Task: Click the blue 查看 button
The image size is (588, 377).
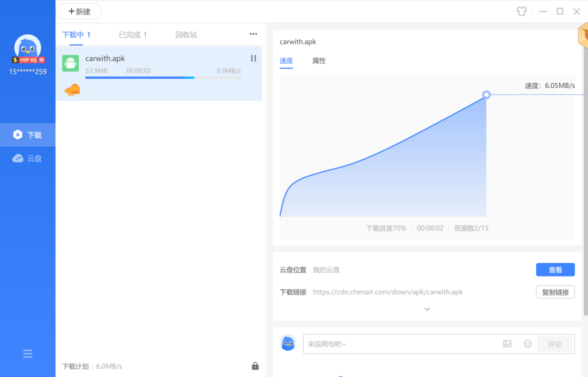Action: pos(555,270)
